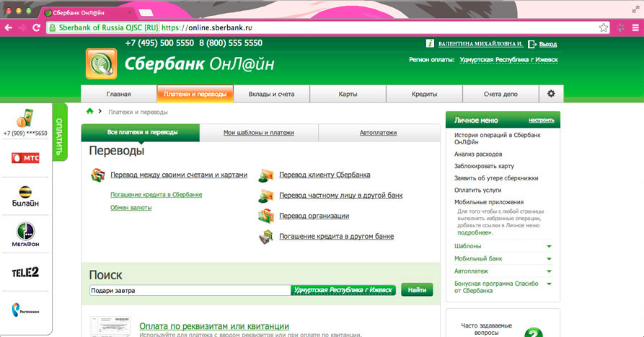Click icon for transfer to Sberbank client
Screen dimensions: 644x337
point(266,175)
